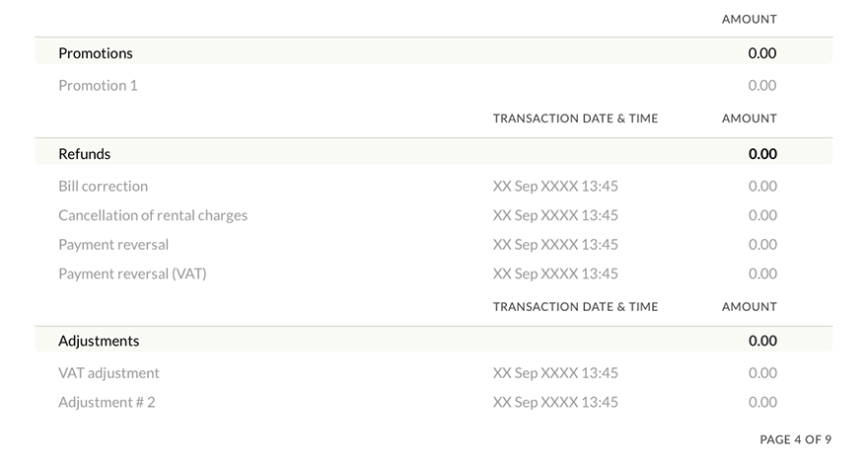This screenshot has height=470, width=868.
Task: Click the VAT adjustment transaction date
Action: 555,373
